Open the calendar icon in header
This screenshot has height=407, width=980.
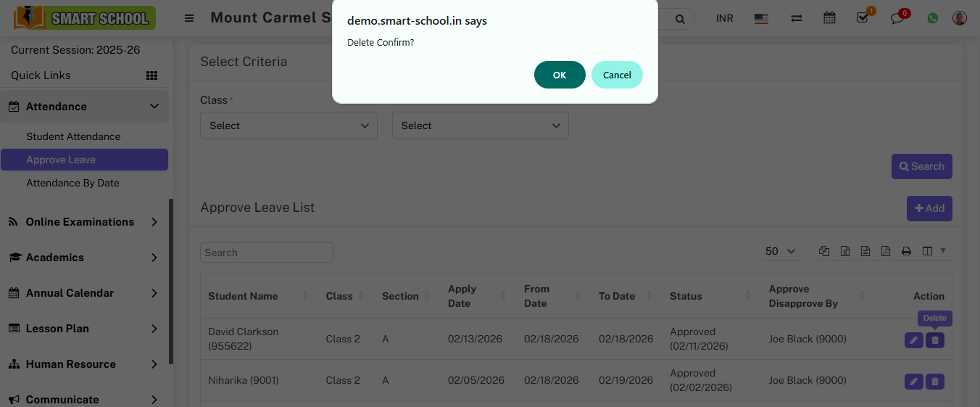[x=829, y=18]
